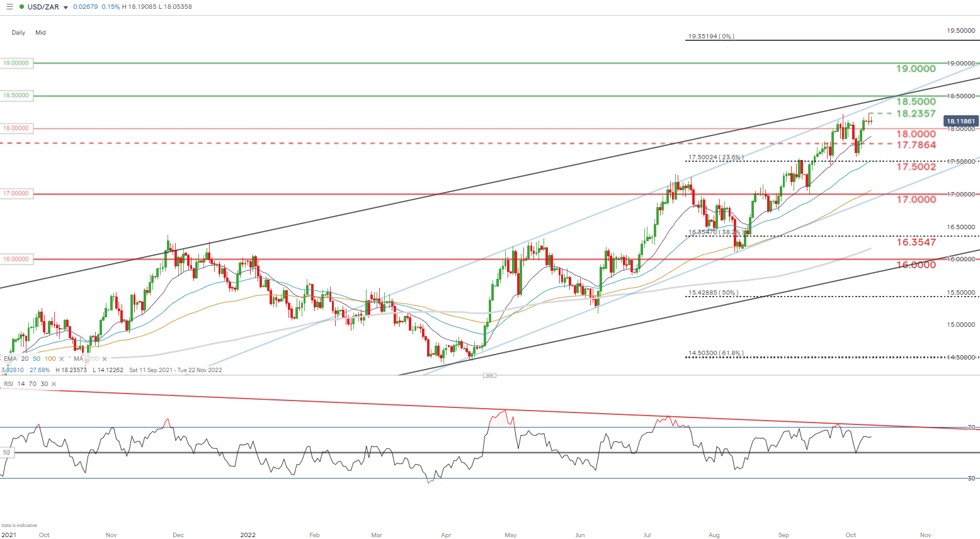This screenshot has width=980, height=539.
Task: Click the 17.50024 (23.6%) Fibonacci label
Action: click(x=715, y=157)
